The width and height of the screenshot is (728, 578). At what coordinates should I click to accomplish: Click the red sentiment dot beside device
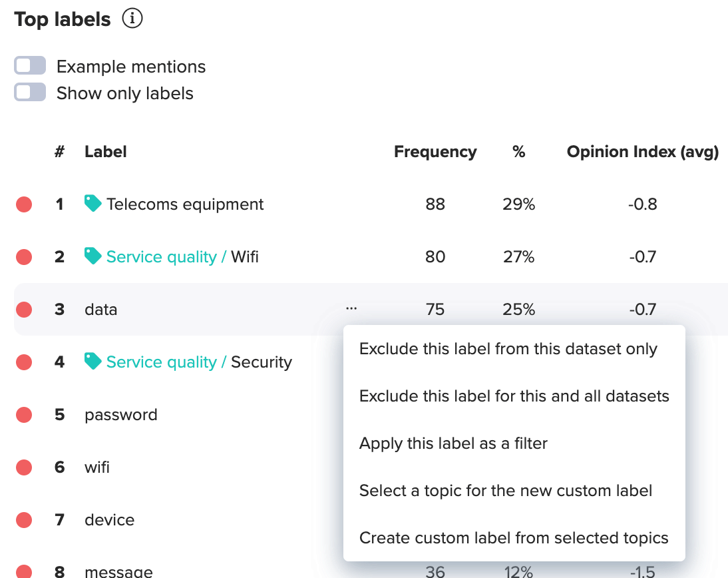pyautogui.click(x=24, y=520)
